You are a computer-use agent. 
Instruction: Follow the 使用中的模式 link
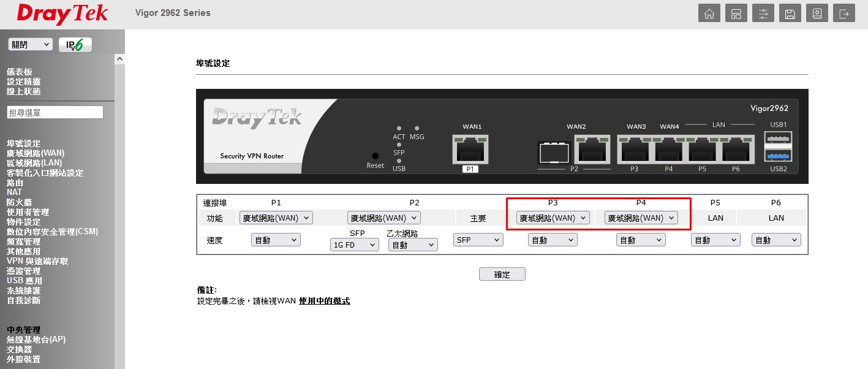point(324,301)
